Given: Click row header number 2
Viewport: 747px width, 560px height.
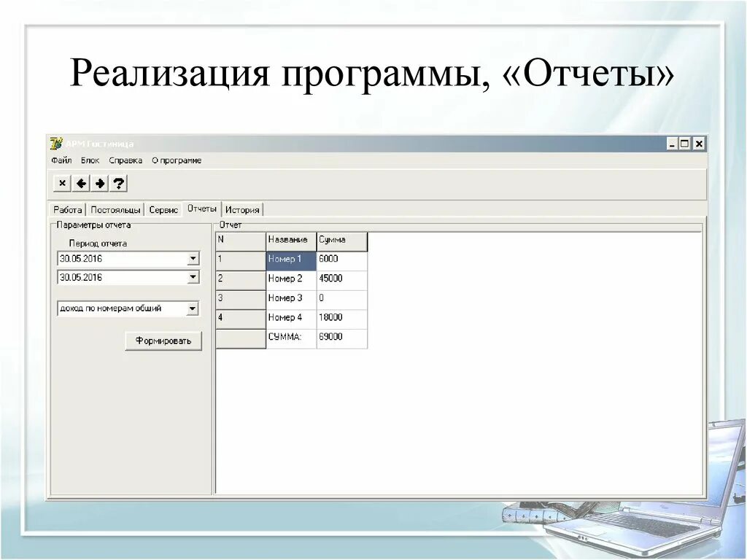Looking at the screenshot, I should pos(241,281).
